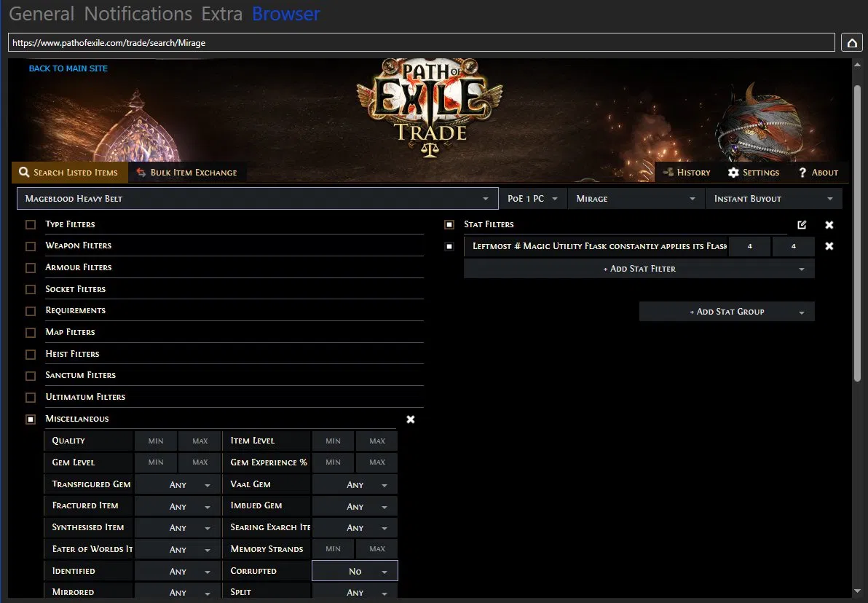The width and height of the screenshot is (868, 603).
Task: Click the Heist Filters heading
Action: point(72,353)
